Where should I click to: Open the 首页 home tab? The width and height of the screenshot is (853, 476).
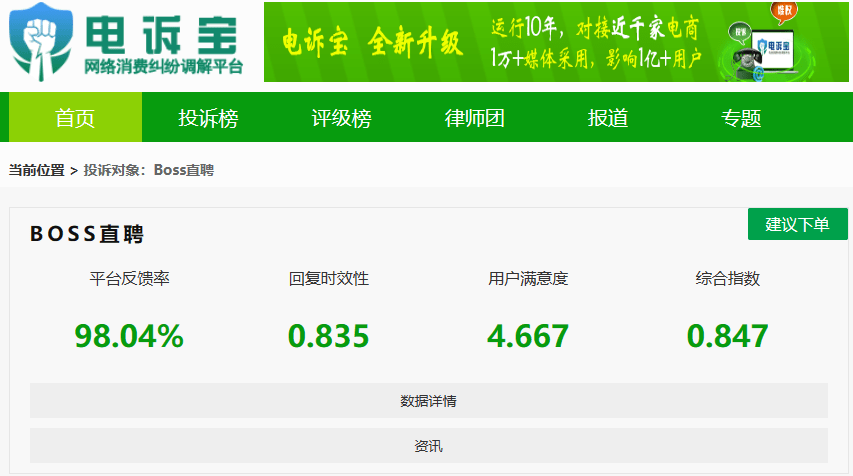(x=75, y=118)
